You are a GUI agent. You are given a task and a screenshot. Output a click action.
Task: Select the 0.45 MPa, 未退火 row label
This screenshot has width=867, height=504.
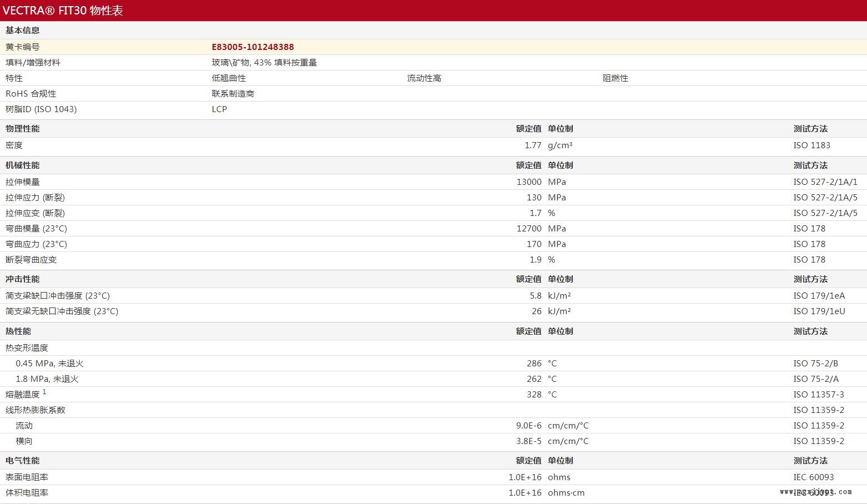coord(49,364)
